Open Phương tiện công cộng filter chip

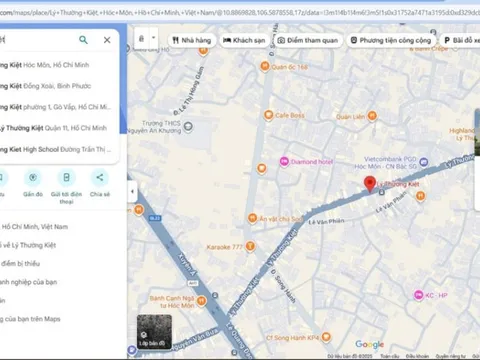[x=391, y=40]
